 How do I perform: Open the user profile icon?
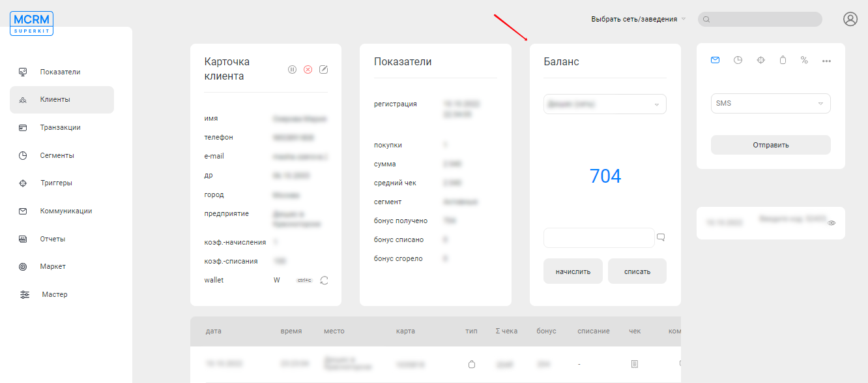850,19
